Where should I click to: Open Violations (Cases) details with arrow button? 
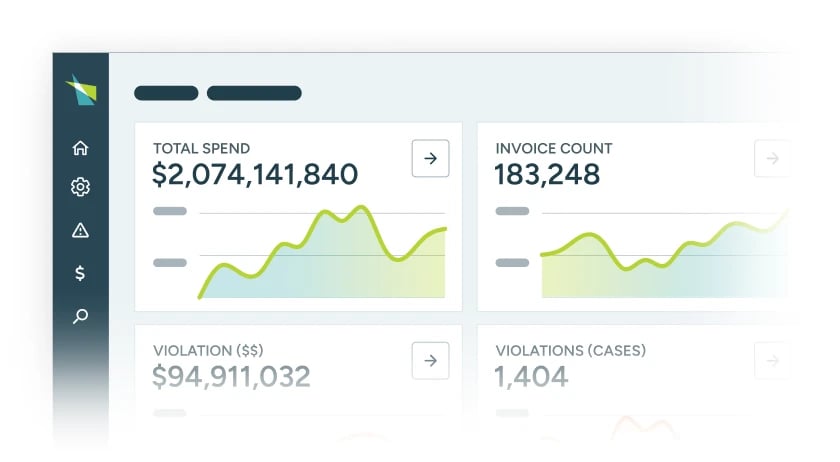point(772,361)
